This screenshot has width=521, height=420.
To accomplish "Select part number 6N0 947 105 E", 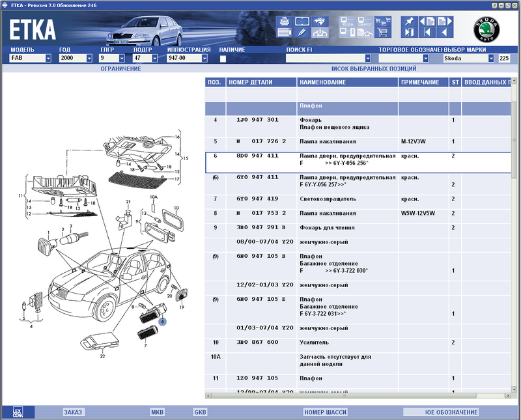I will [x=261, y=299].
